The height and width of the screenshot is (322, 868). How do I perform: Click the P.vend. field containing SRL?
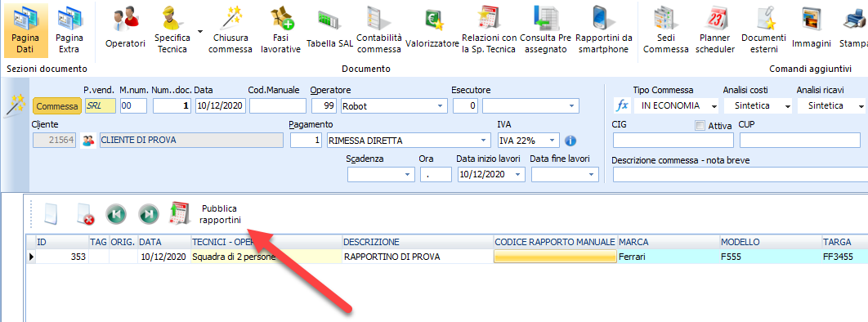(101, 105)
